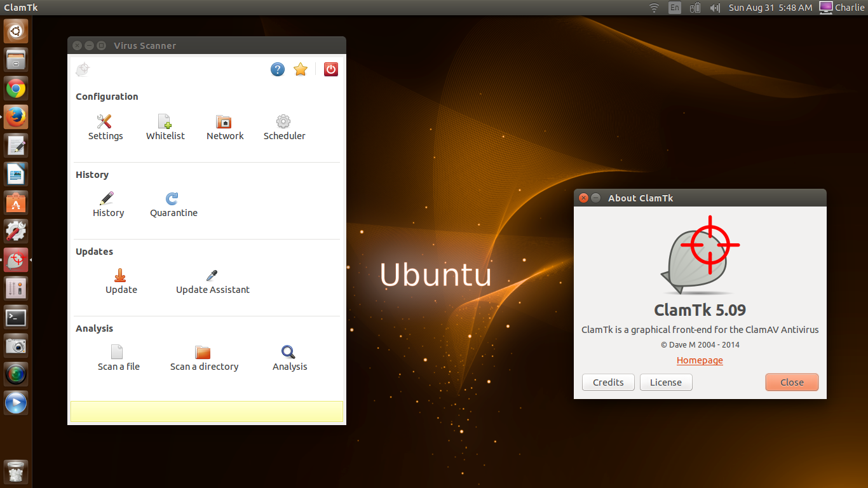The height and width of the screenshot is (488, 868).
Task: Open Terminal from the launcher
Action: (x=16, y=317)
